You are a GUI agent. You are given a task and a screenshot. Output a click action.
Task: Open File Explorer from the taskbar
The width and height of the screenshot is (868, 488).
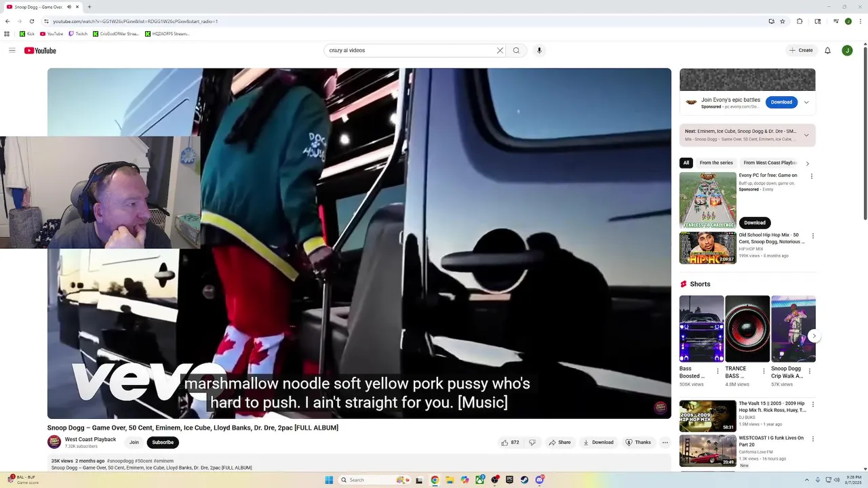coord(449,480)
